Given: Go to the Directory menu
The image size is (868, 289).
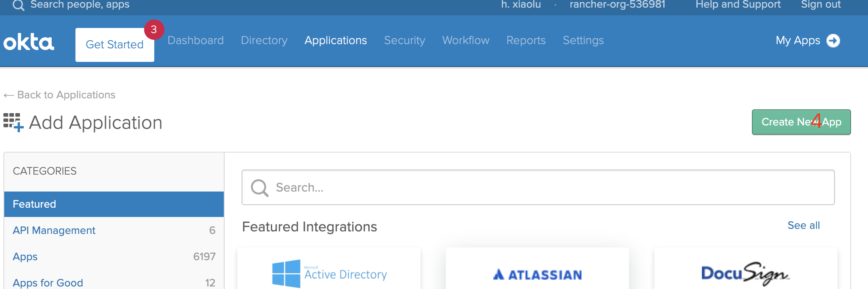Looking at the screenshot, I should point(264,41).
